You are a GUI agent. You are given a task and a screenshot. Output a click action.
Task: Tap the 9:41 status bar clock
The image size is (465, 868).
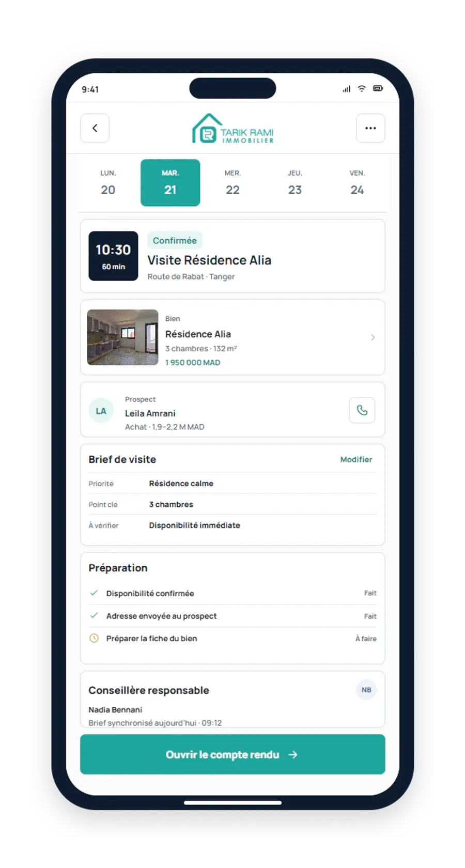(90, 89)
